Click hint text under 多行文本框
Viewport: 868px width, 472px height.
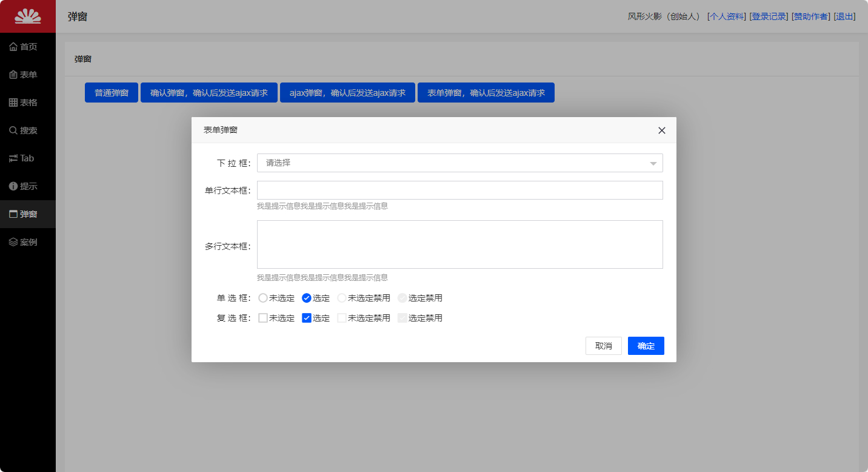322,278
